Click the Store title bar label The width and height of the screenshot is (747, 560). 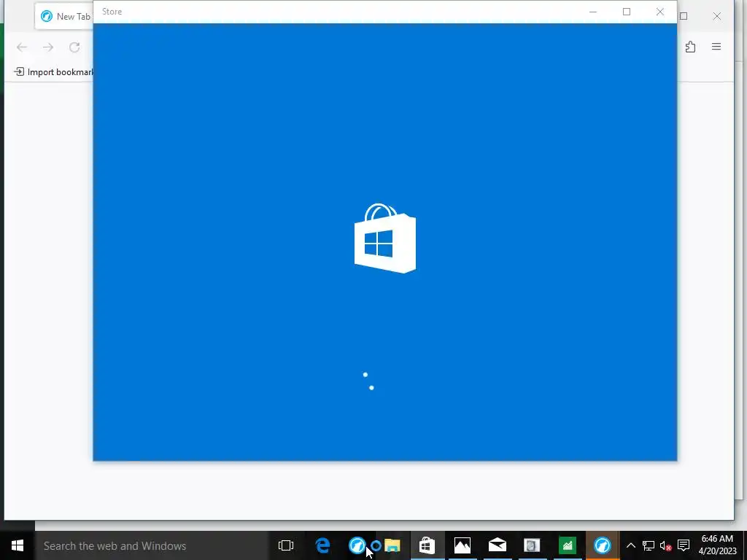pyautogui.click(x=112, y=12)
